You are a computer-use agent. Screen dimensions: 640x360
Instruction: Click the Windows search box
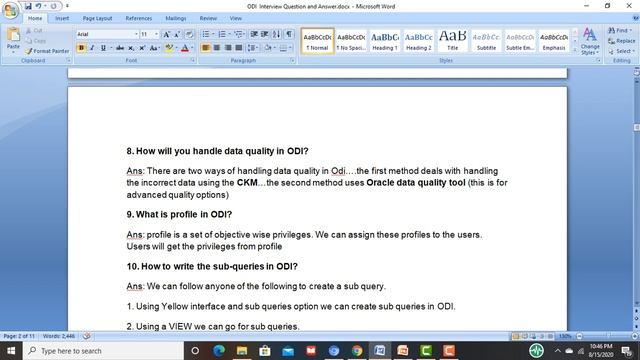pyautogui.click(x=103, y=351)
